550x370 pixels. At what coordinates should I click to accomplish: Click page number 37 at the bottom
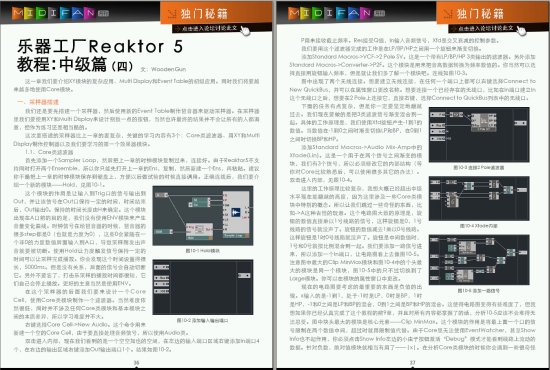[x=412, y=363]
